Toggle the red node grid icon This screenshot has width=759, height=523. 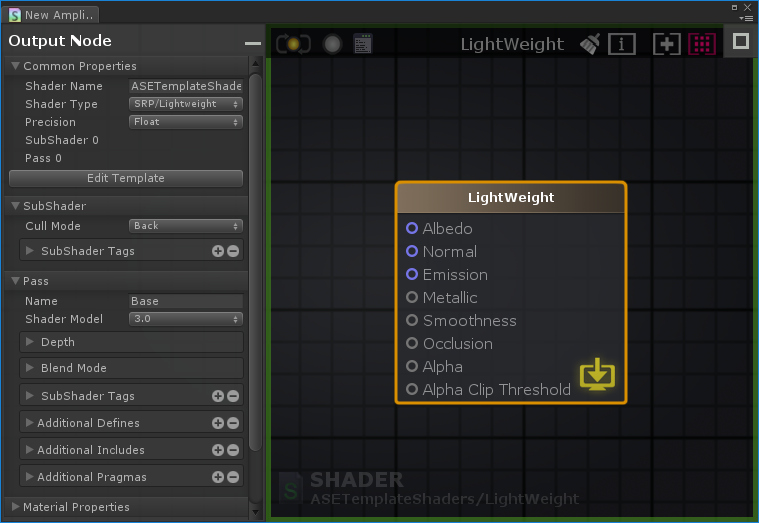coord(702,44)
